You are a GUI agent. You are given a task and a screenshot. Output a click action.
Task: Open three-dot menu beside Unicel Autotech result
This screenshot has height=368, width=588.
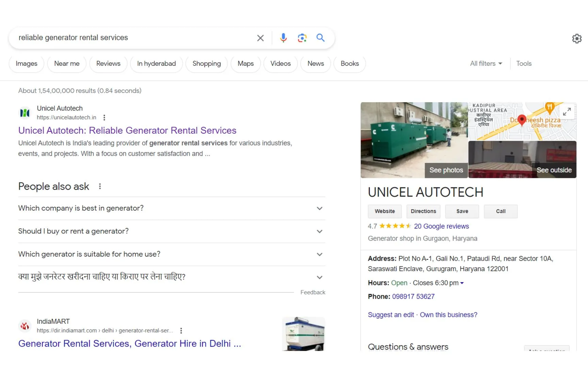point(104,117)
